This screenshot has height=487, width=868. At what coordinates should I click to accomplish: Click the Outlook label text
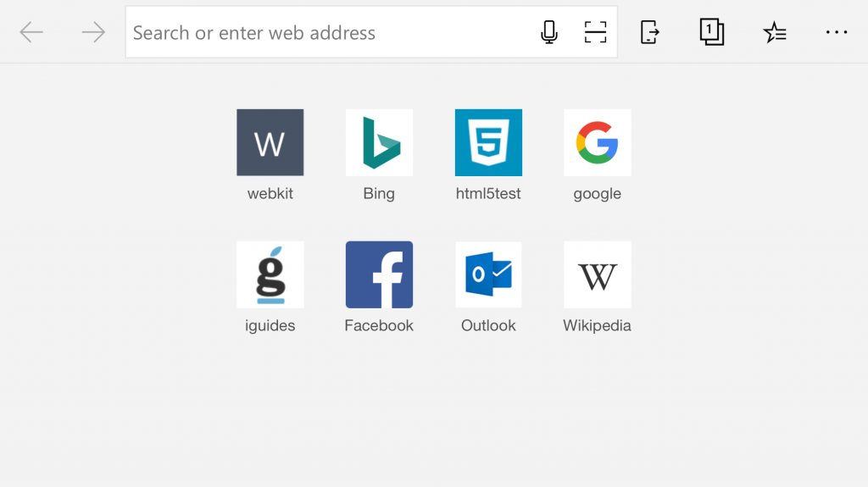coord(488,325)
